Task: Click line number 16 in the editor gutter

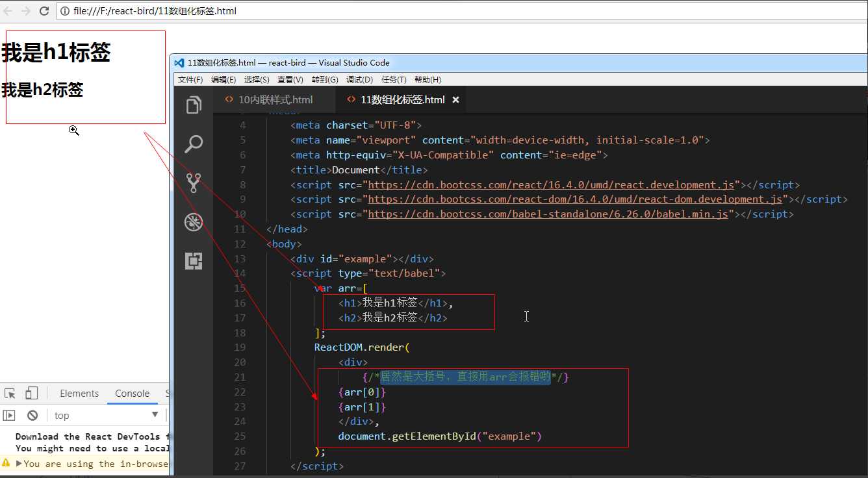Action: pos(240,303)
